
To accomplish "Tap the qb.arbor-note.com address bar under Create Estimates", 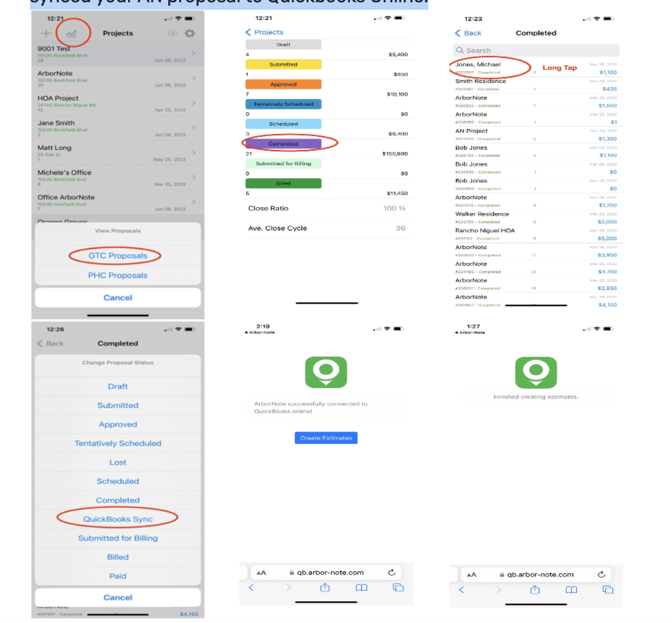I will pyautogui.click(x=326, y=572).
